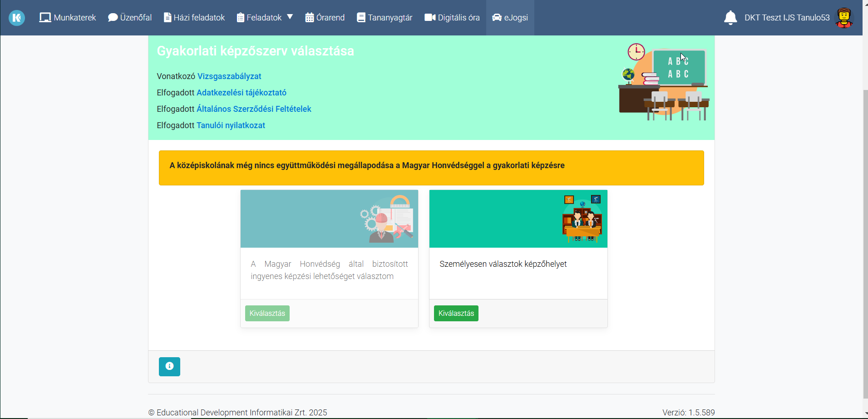Click the user name DKT Teszt IJS Tanulo53
This screenshot has height=419, width=868.
tap(787, 18)
